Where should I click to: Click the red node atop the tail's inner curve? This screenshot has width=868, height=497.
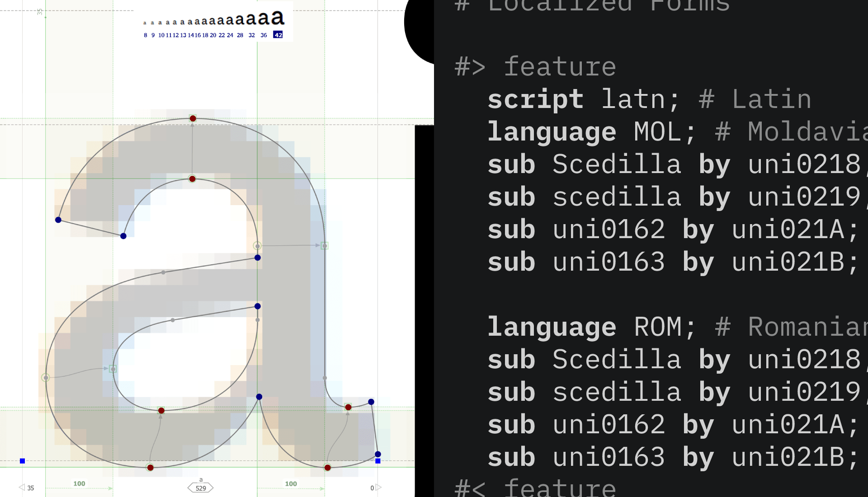click(348, 407)
